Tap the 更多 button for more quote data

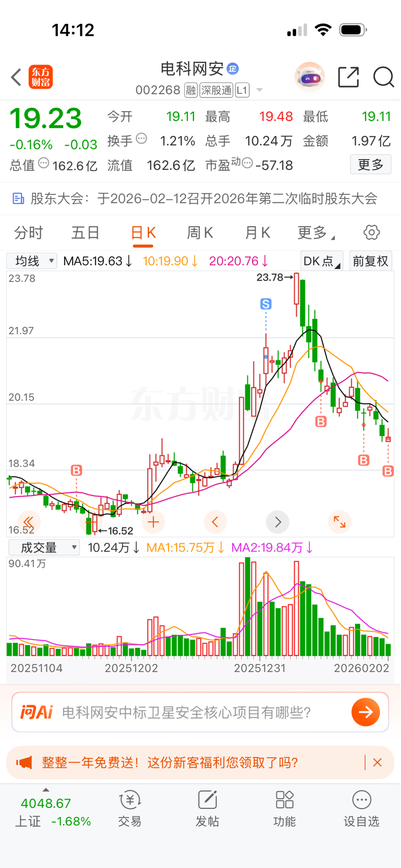pyautogui.click(x=371, y=165)
